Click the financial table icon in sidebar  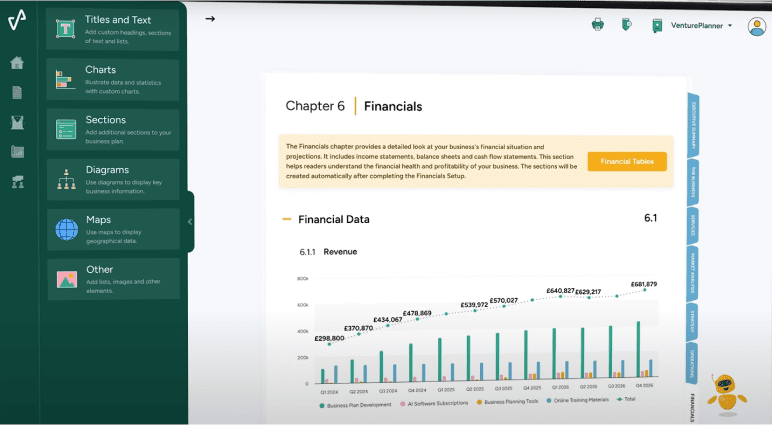17,152
